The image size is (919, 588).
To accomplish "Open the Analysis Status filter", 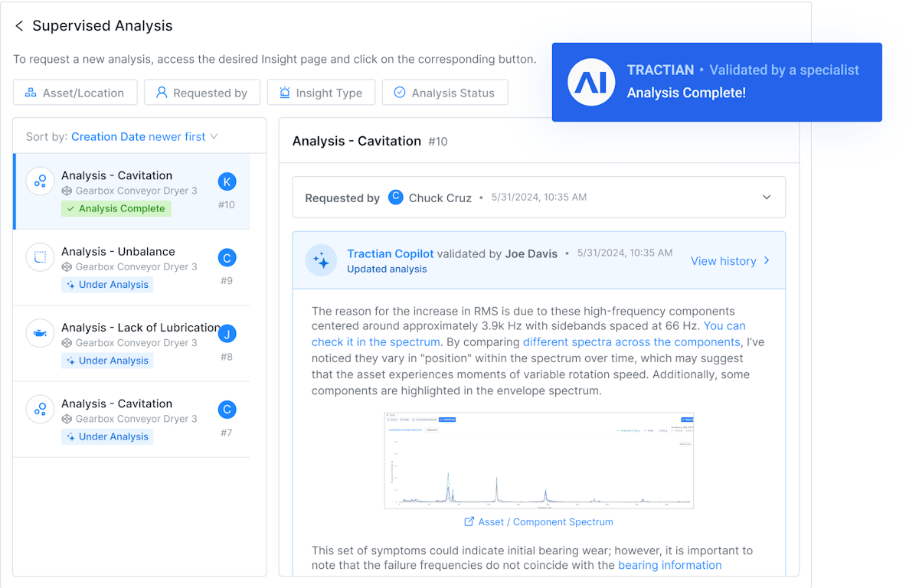I will pos(444,93).
